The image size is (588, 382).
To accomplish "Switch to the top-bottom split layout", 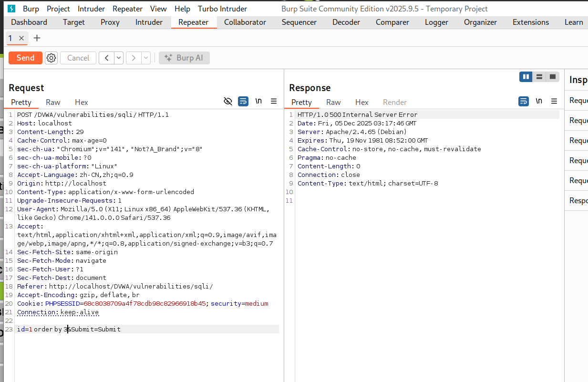I will tap(539, 77).
